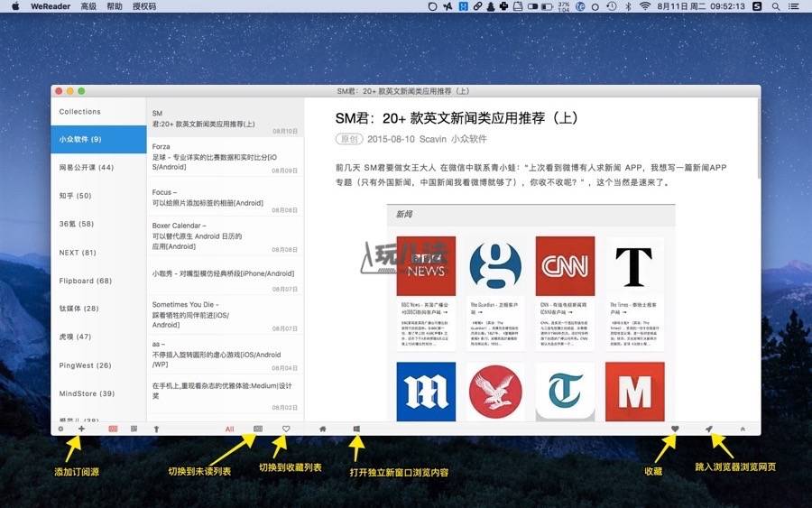Click The Times black T icon
The image size is (812, 508).
[634, 265]
